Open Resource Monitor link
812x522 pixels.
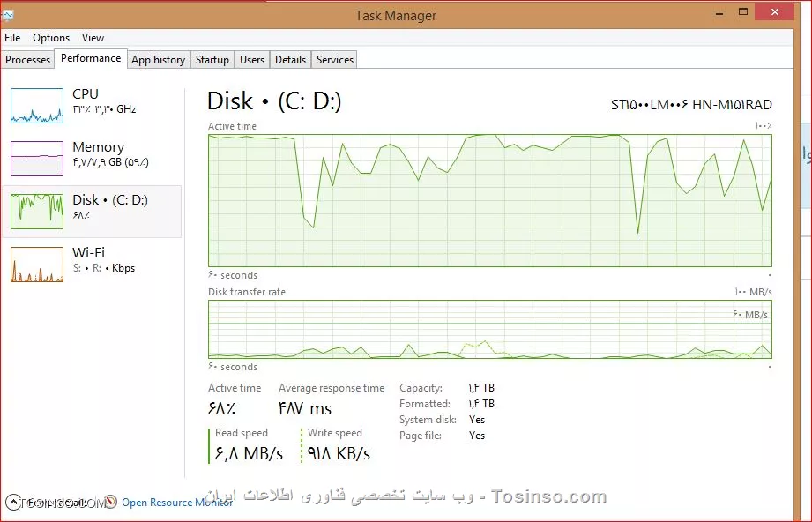click(x=177, y=503)
